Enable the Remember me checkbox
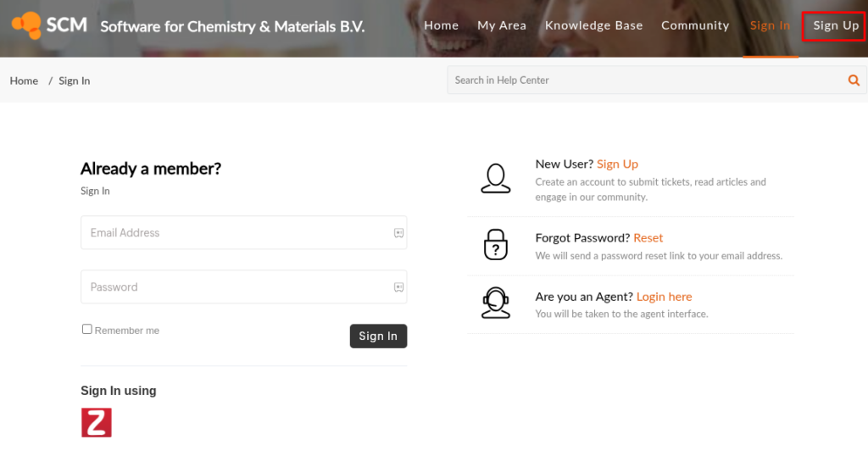868x456 pixels. [x=87, y=329]
